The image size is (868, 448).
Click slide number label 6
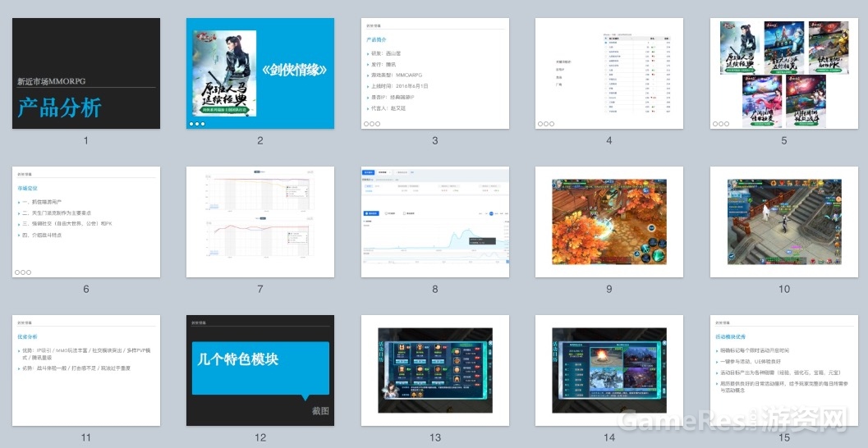pyautogui.click(x=85, y=289)
